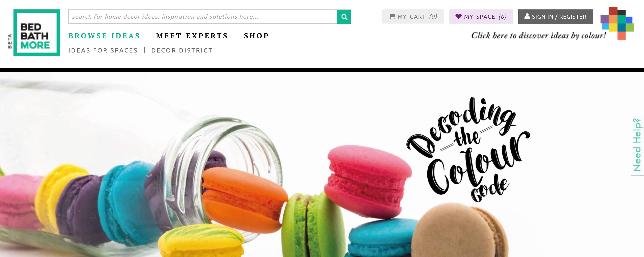Focus the home decor search field
Screen dimensions: 644x257
pyautogui.click(x=203, y=17)
